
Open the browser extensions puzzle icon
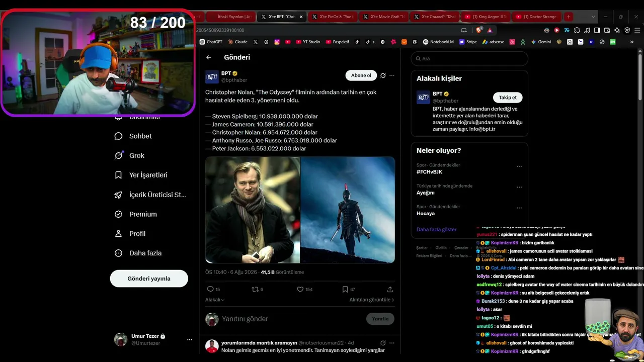577,30
